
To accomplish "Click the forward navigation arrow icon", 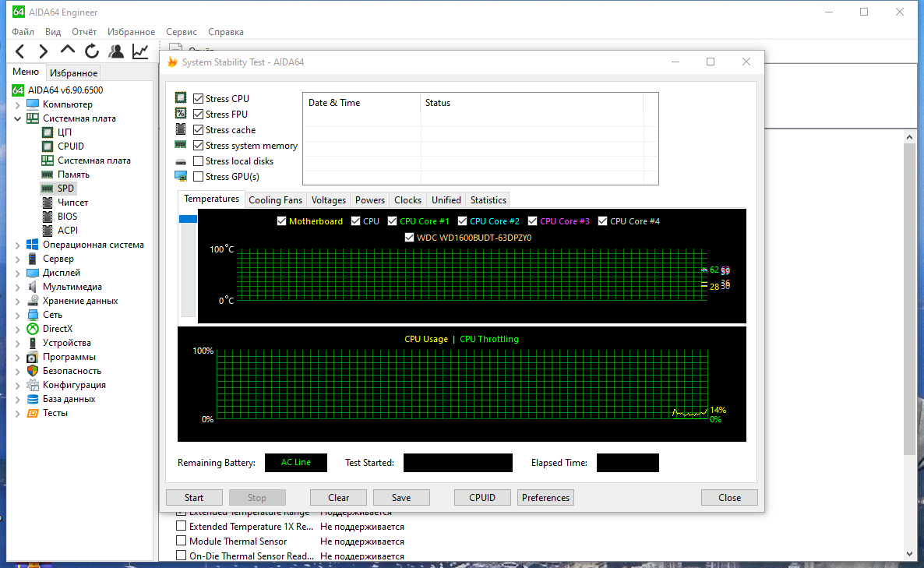I will [x=43, y=52].
